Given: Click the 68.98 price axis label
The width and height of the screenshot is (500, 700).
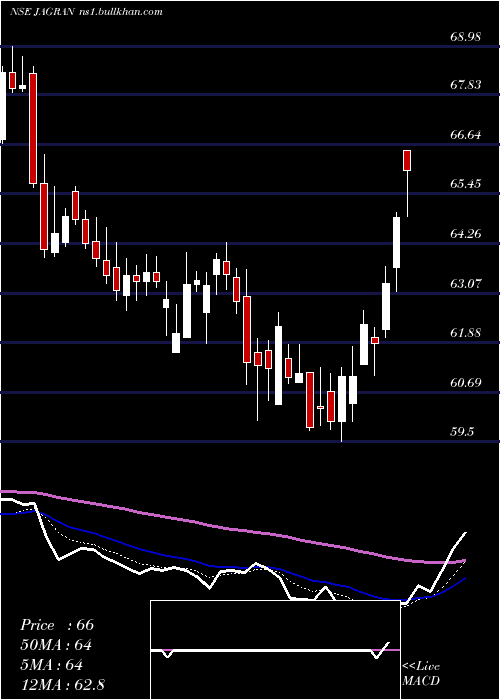Looking at the screenshot, I should (466, 37).
